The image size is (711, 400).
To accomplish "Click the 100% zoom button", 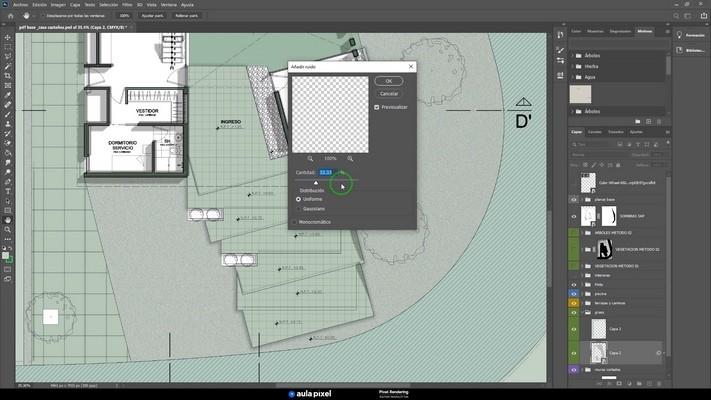I will (x=124, y=15).
